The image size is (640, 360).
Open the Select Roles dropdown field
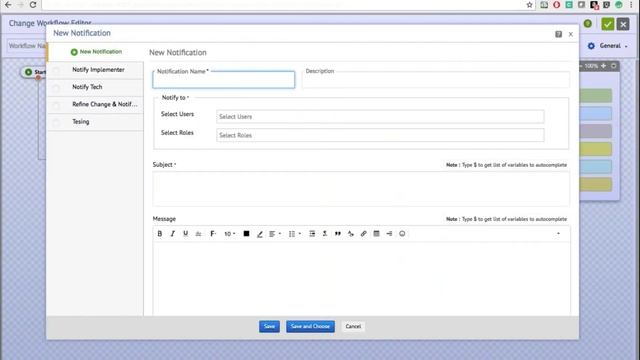pyautogui.click(x=380, y=135)
